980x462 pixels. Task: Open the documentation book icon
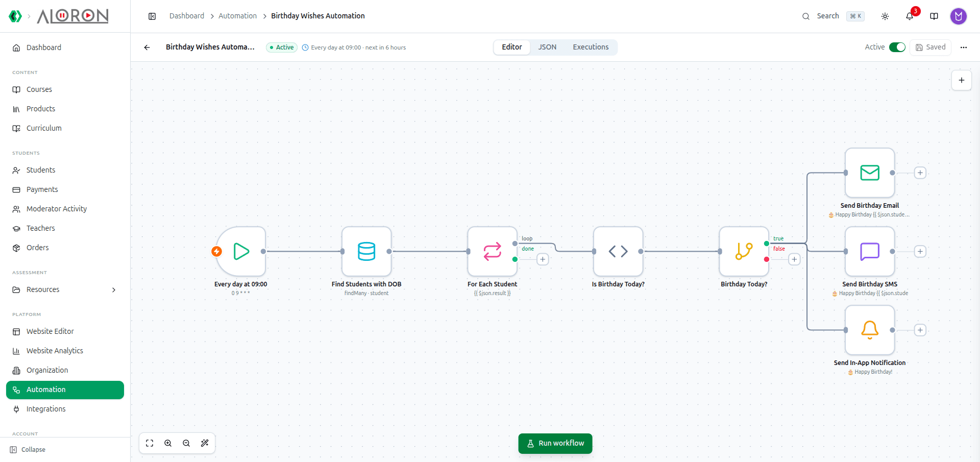click(x=934, y=16)
